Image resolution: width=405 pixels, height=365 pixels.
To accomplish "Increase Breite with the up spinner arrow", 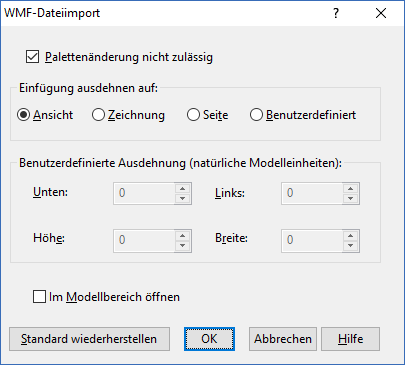I will (x=351, y=235).
